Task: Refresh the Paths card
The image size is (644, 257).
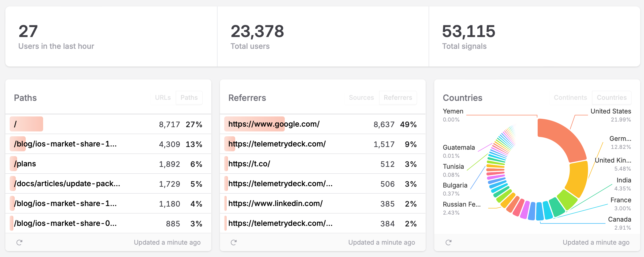Action: pyautogui.click(x=19, y=243)
